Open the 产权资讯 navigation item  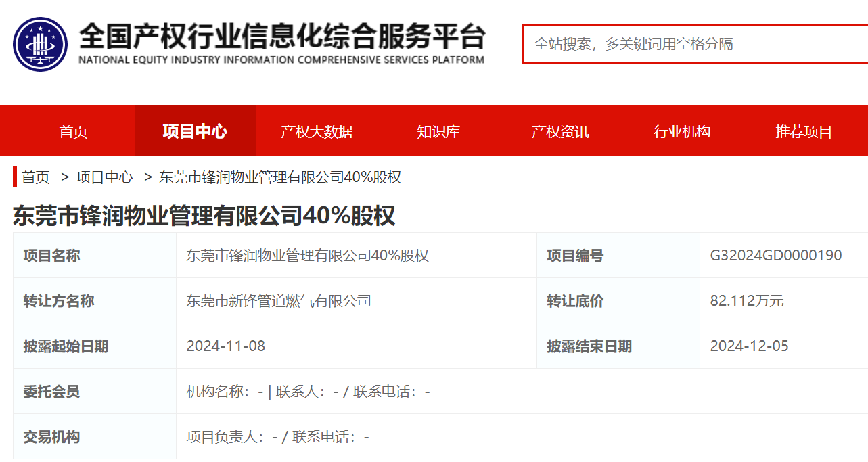[x=560, y=131]
